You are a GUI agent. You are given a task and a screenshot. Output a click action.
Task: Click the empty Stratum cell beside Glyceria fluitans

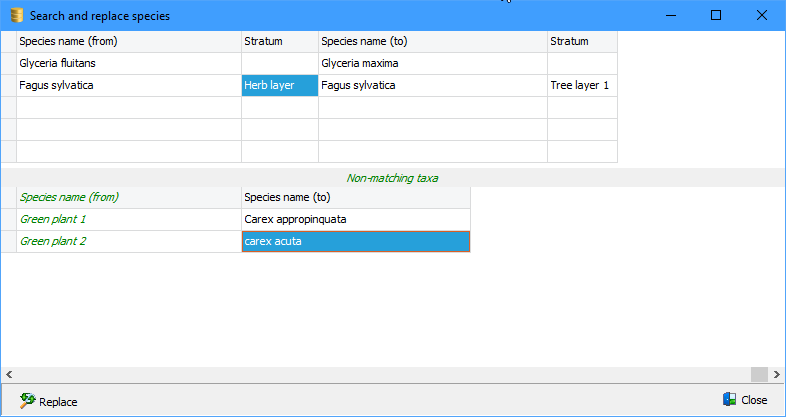click(279, 64)
